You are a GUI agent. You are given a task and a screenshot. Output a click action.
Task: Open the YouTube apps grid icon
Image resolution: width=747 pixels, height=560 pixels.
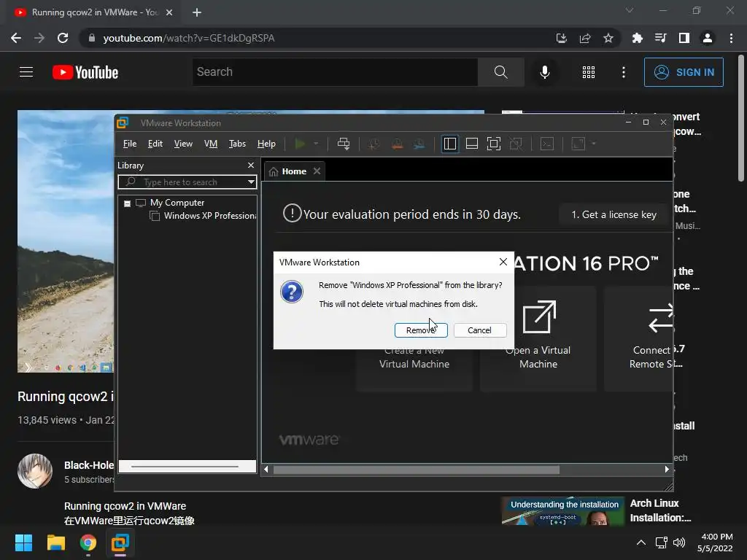[589, 72]
